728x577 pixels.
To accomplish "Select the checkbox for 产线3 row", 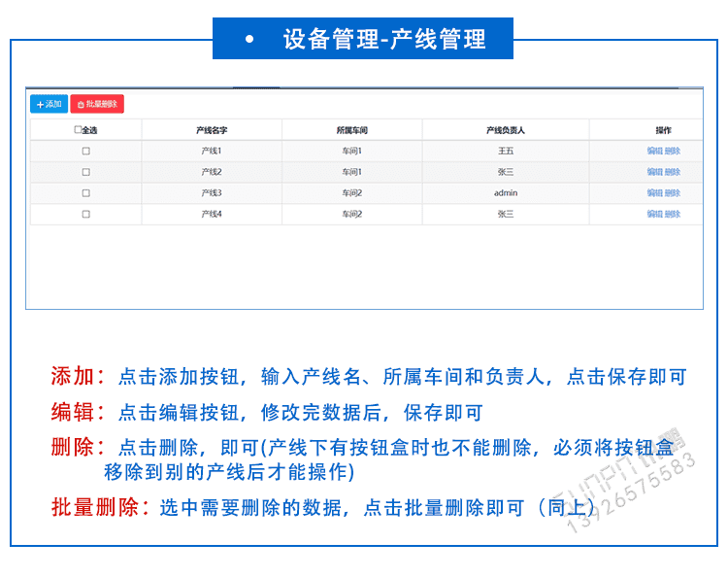I will 85,193.
